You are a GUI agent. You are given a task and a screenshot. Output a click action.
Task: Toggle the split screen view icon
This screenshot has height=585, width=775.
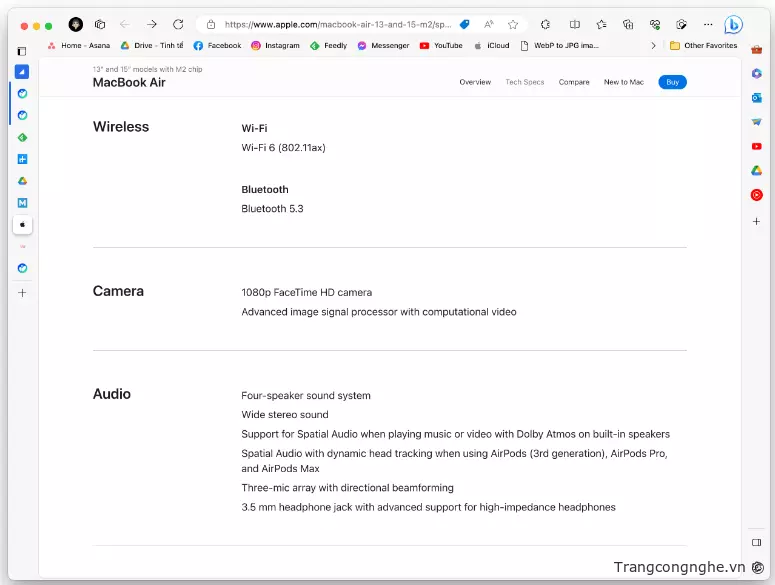click(x=574, y=24)
